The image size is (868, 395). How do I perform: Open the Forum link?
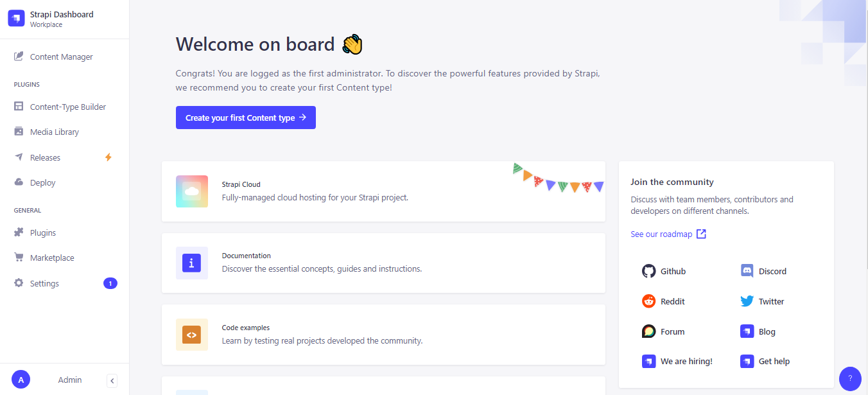pyautogui.click(x=663, y=331)
